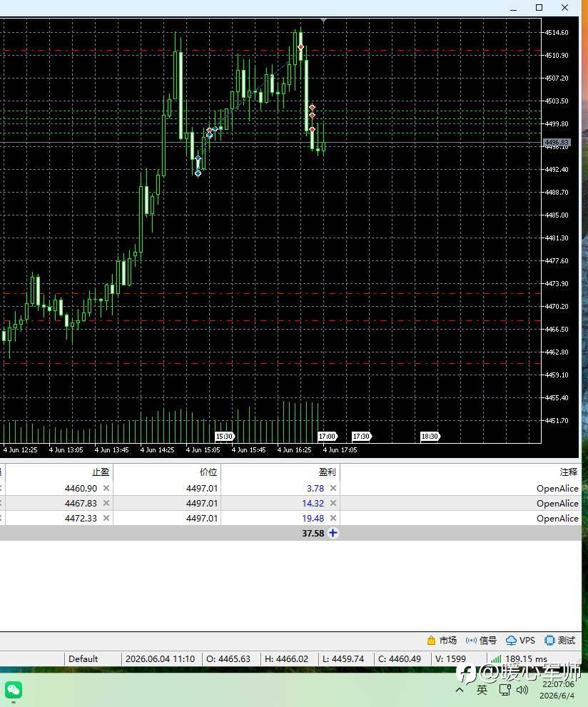This screenshot has width=588, height=707.
Task: Open the 测试 tester tab
Action: point(560,640)
